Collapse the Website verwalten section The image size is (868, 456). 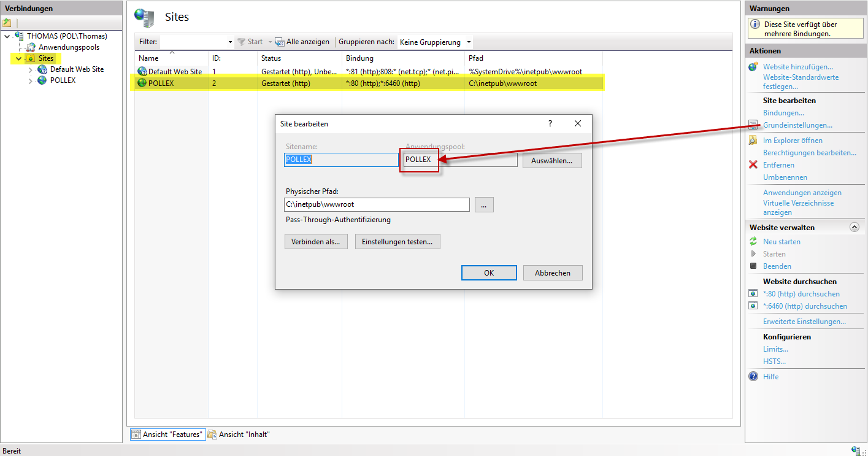coord(854,227)
